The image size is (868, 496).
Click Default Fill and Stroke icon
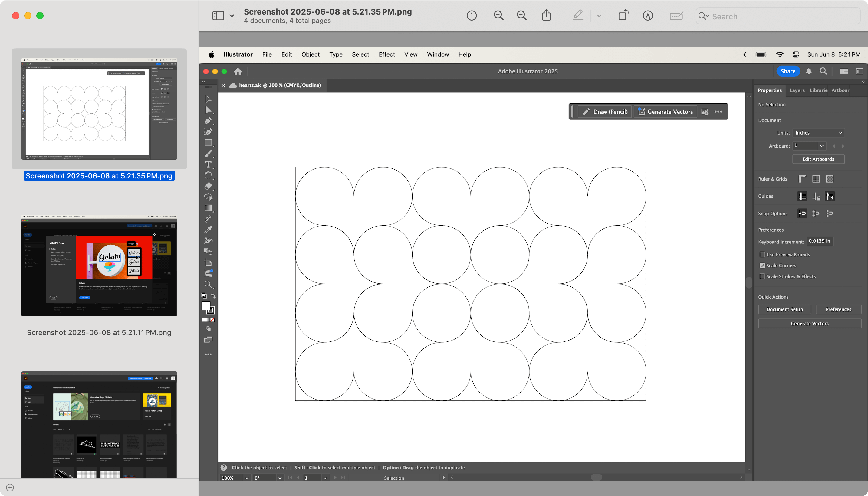pos(204,296)
